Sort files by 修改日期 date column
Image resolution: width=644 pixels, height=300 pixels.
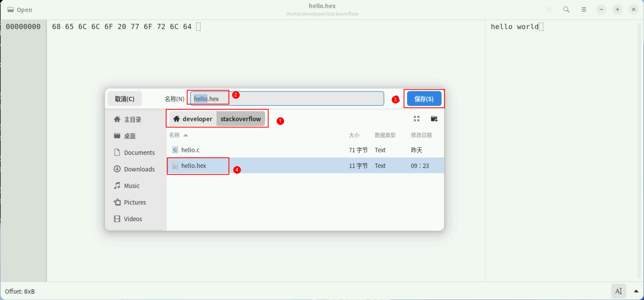click(421, 135)
